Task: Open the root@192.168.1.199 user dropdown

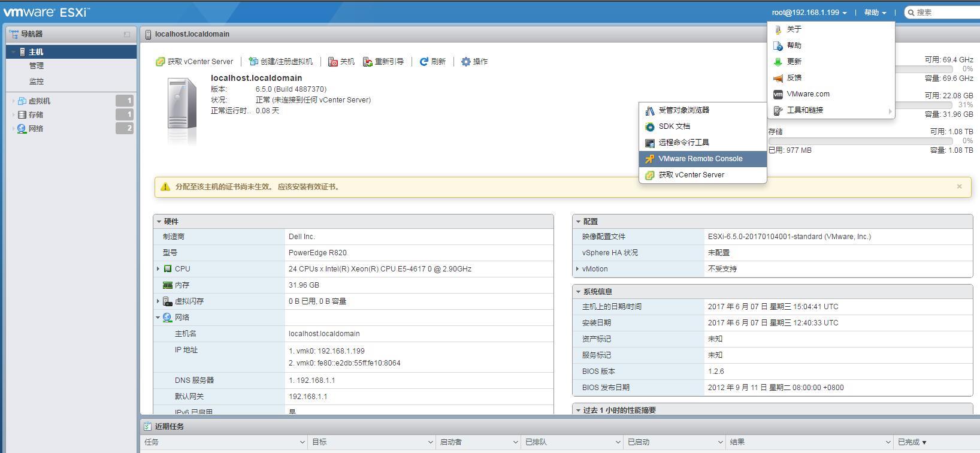Action: (x=809, y=13)
